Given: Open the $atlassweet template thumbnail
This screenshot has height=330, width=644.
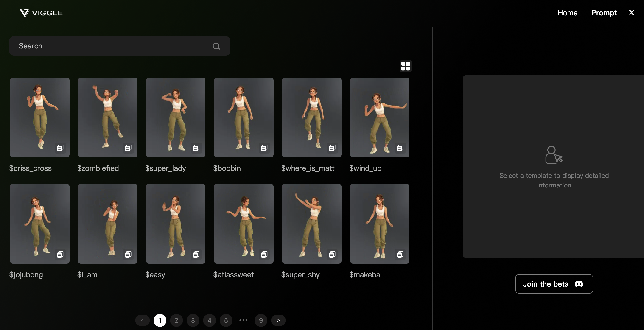Looking at the screenshot, I should [244, 224].
